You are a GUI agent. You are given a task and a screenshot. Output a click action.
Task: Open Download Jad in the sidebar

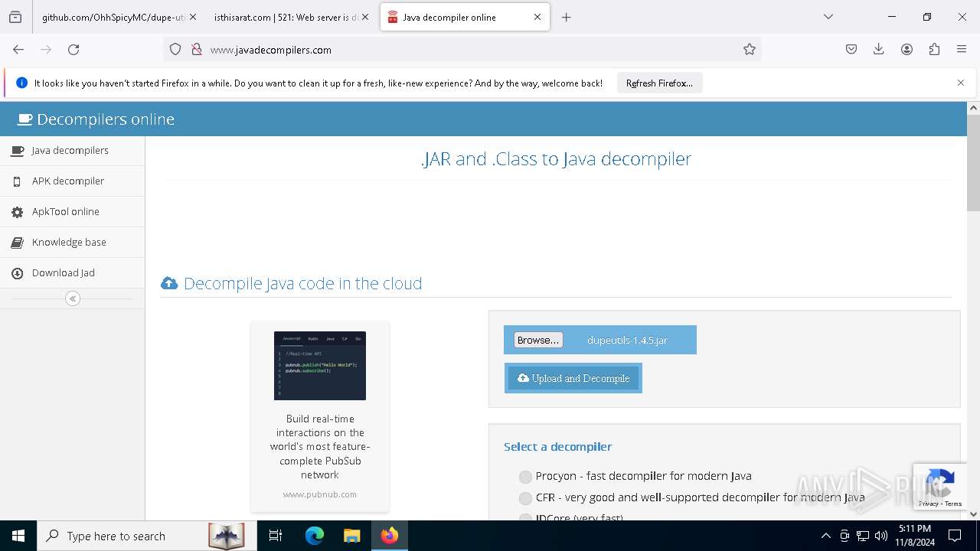72,273
